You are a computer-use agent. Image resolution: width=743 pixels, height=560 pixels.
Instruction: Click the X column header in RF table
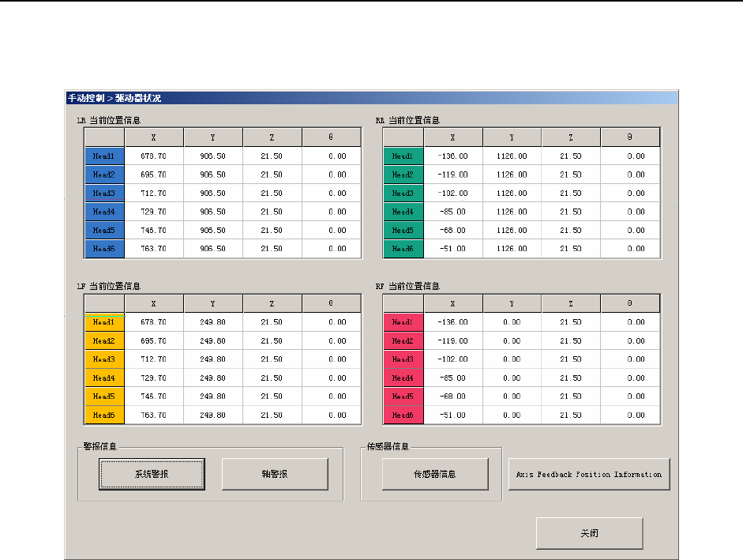(x=453, y=303)
